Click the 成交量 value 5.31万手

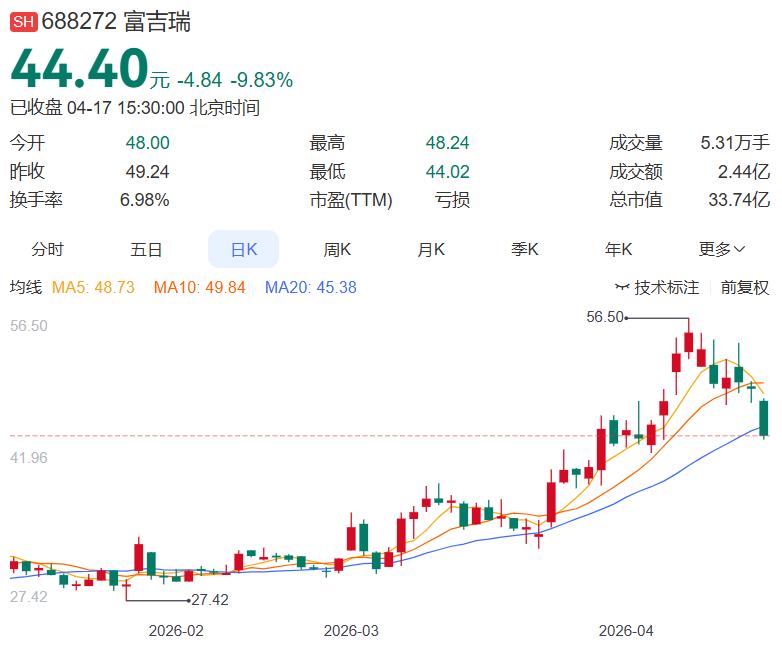pos(735,143)
